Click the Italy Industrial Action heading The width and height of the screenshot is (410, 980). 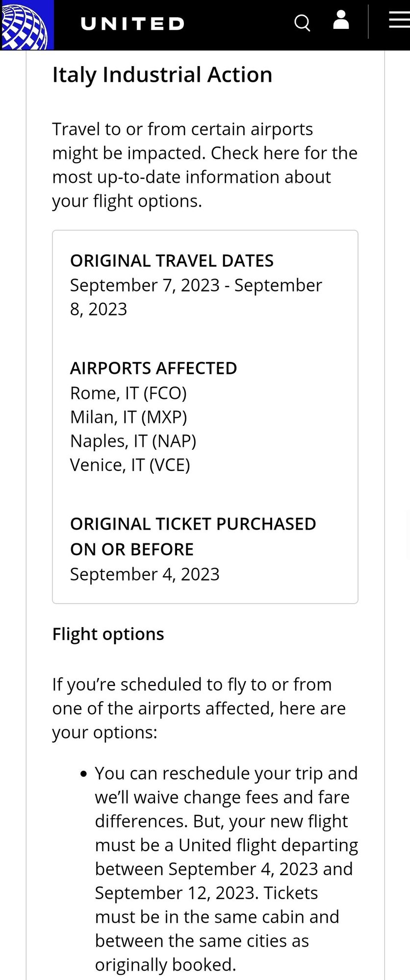[162, 74]
